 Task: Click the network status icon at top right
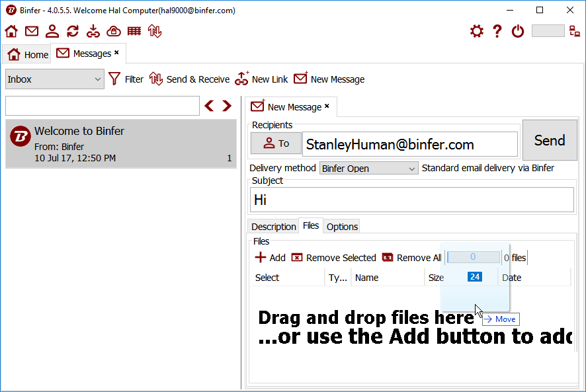(x=574, y=31)
